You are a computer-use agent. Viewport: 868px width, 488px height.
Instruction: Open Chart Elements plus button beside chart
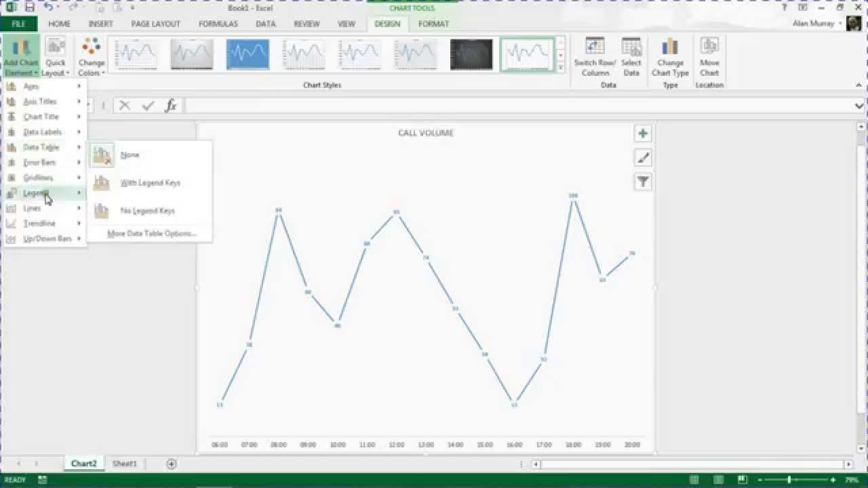point(643,134)
